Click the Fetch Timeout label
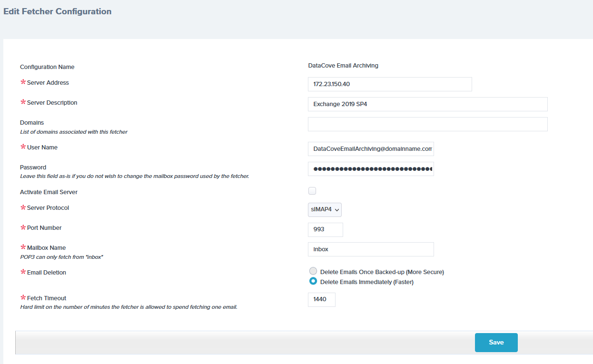 click(47, 298)
